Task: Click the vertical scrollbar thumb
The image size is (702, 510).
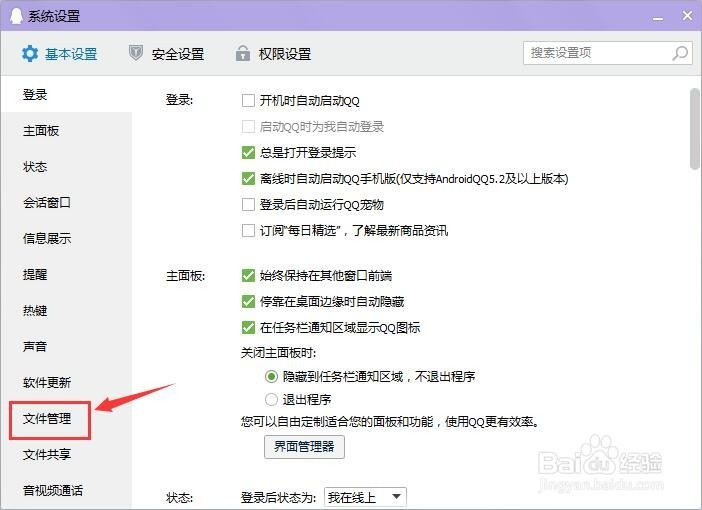Action: (x=695, y=129)
